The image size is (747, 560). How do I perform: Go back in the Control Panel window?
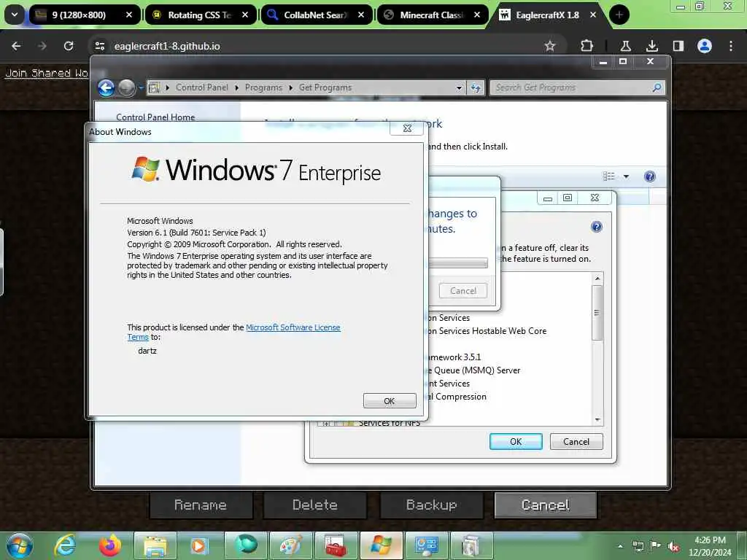(x=107, y=87)
